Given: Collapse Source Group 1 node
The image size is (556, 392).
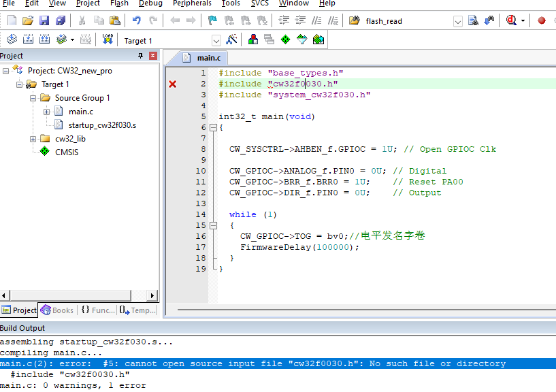Looking at the screenshot, I should click(x=33, y=98).
